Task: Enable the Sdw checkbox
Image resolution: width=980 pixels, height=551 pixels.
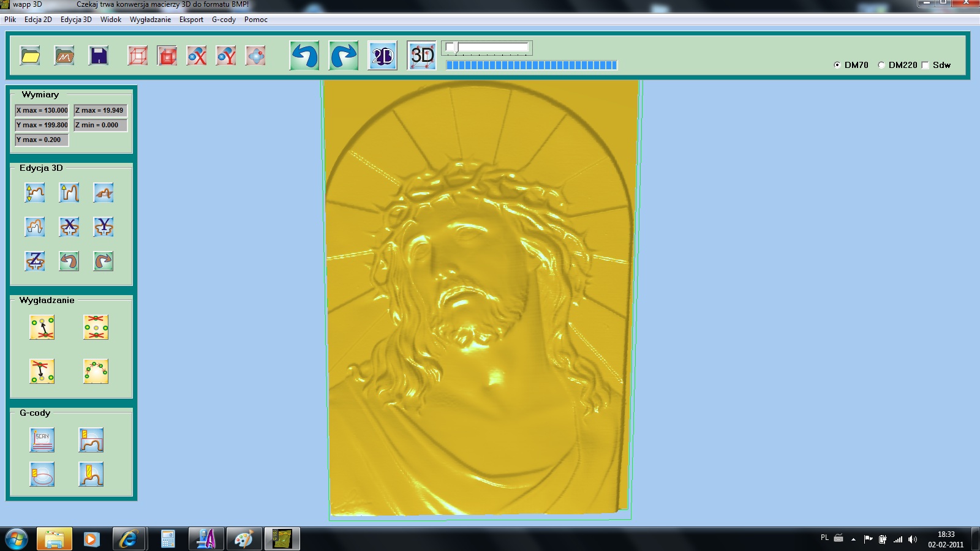Action: pyautogui.click(x=925, y=65)
